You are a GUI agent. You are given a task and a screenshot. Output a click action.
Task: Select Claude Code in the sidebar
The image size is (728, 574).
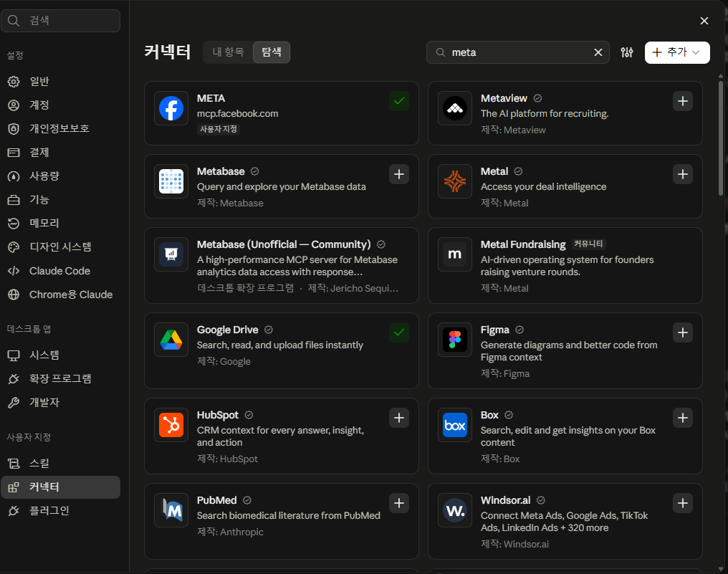tap(60, 271)
